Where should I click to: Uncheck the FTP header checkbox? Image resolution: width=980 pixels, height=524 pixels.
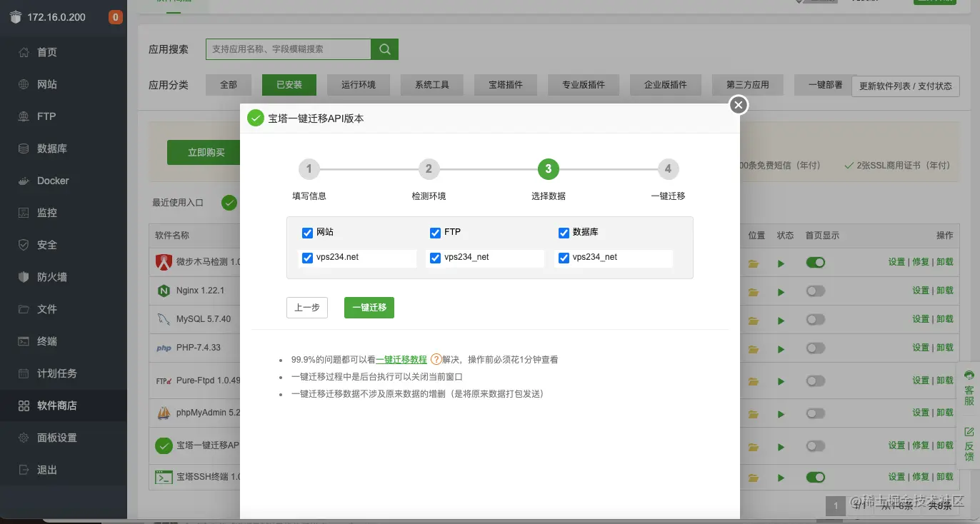pos(435,233)
